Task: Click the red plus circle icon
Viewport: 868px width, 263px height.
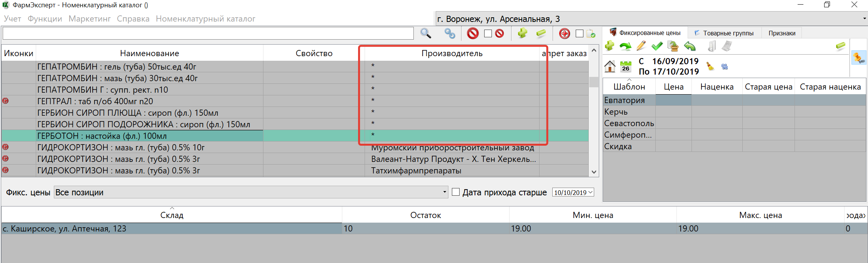Action: coord(564,34)
